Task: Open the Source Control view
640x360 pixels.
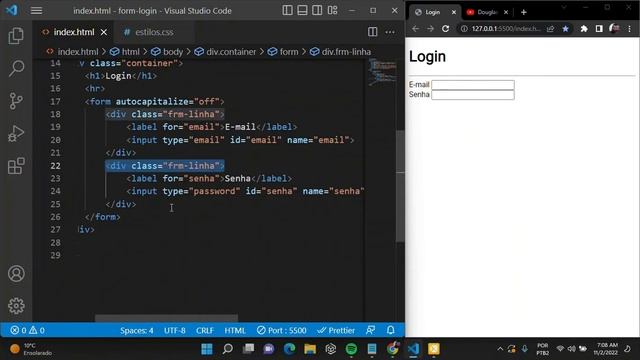Action: coord(16,101)
